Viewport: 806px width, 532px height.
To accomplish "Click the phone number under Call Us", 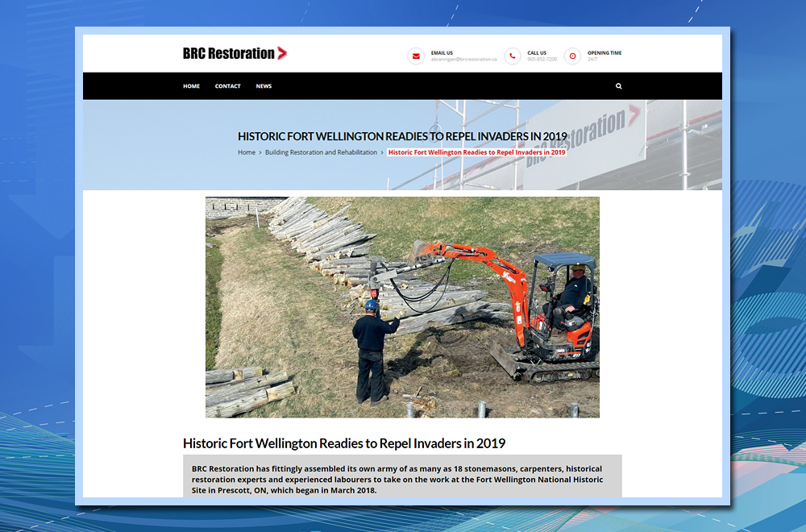I will (x=542, y=59).
